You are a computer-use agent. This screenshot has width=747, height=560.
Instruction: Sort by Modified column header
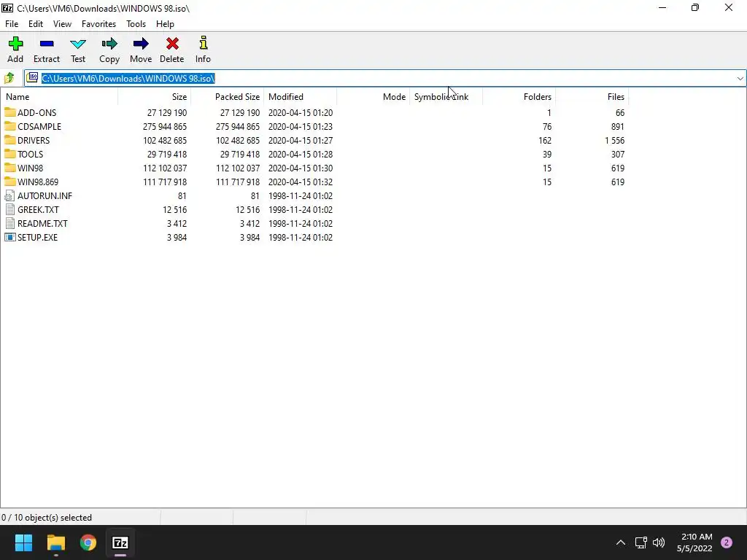pos(300,97)
